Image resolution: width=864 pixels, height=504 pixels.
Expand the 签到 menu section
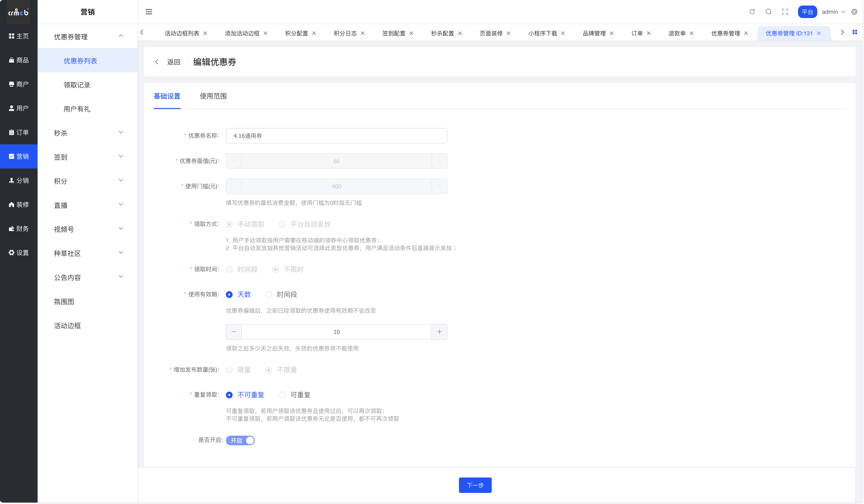point(87,157)
